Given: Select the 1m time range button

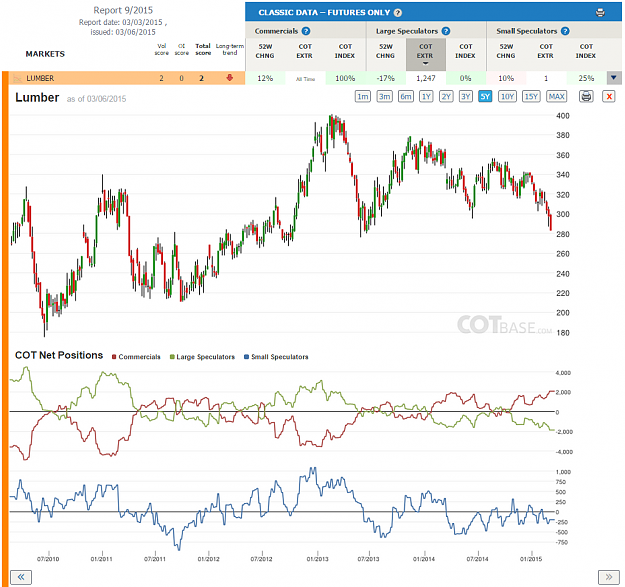Looking at the screenshot, I should pyautogui.click(x=363, y=96).
